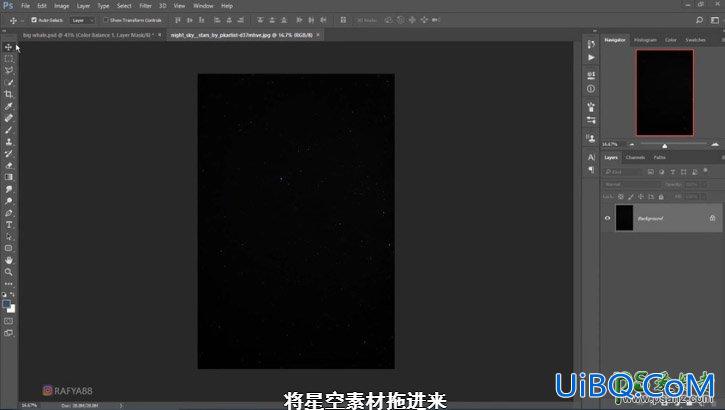Open the Clone Source panel icon
This screenshot has width=725, height=410.
591,138
